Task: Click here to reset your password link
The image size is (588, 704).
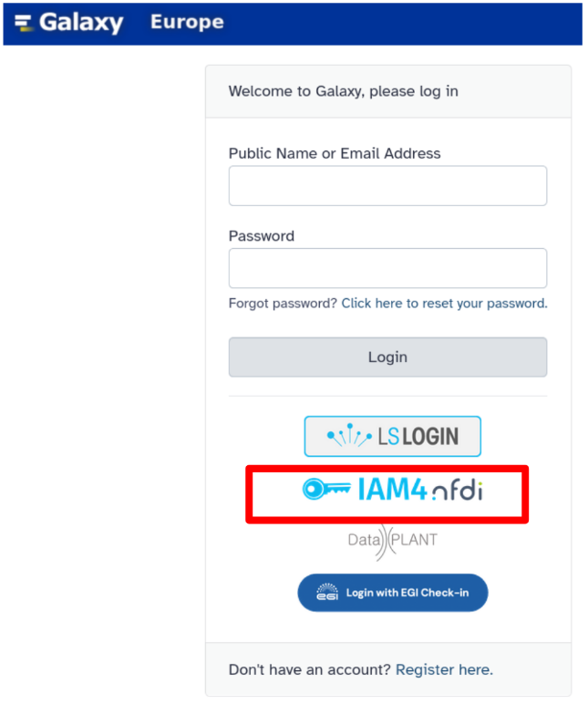Action: [x=444, y=304]
